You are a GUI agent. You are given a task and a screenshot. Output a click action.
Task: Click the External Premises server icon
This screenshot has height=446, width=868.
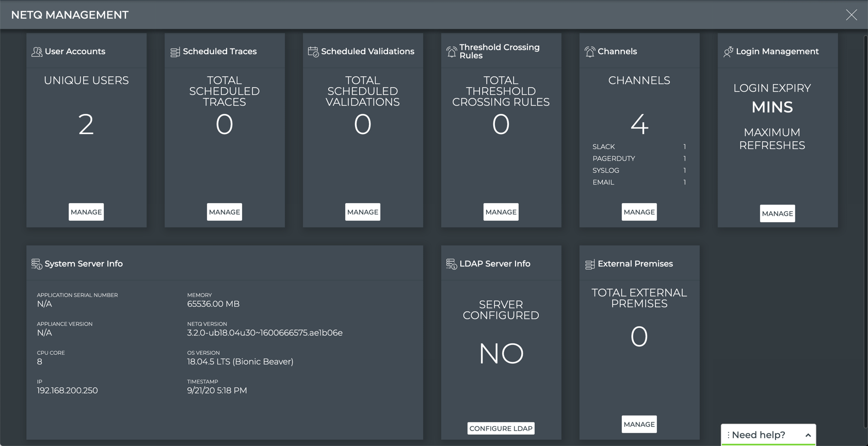(x=590, y=264)
